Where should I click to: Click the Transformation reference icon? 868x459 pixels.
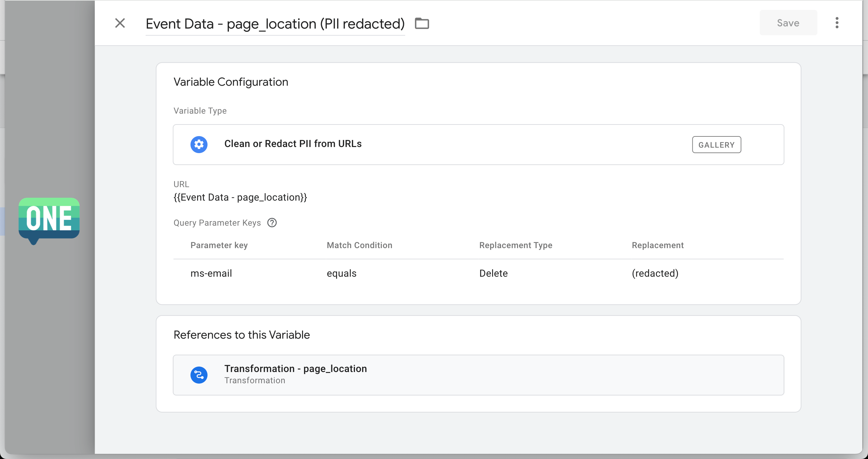pyautogui.click(x=199, y=375)
